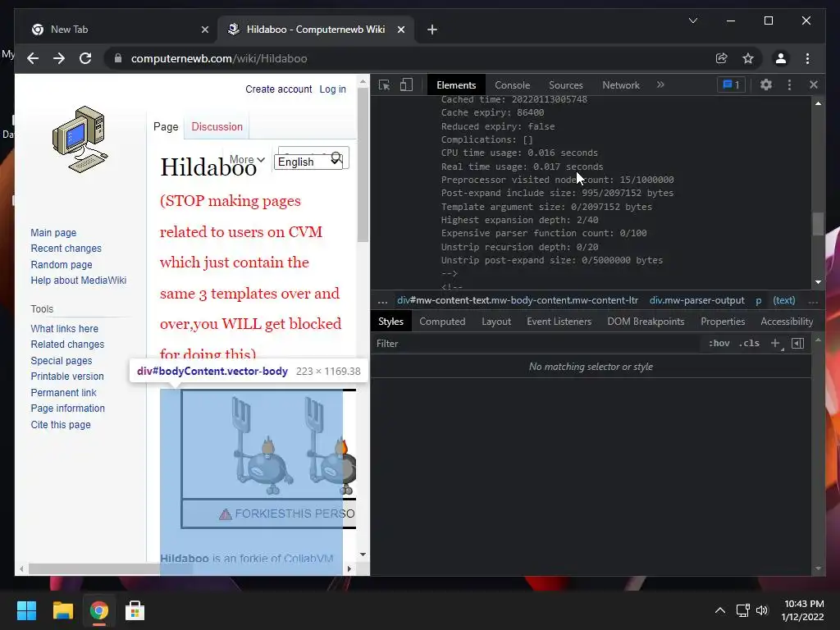Show more DevTools tabs chevron

[x=660, y=84]
